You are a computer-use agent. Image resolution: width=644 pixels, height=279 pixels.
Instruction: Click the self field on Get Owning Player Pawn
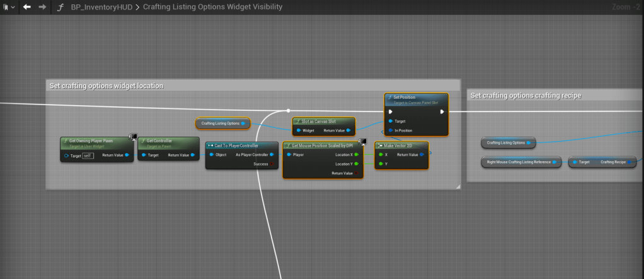click(88, 156)
